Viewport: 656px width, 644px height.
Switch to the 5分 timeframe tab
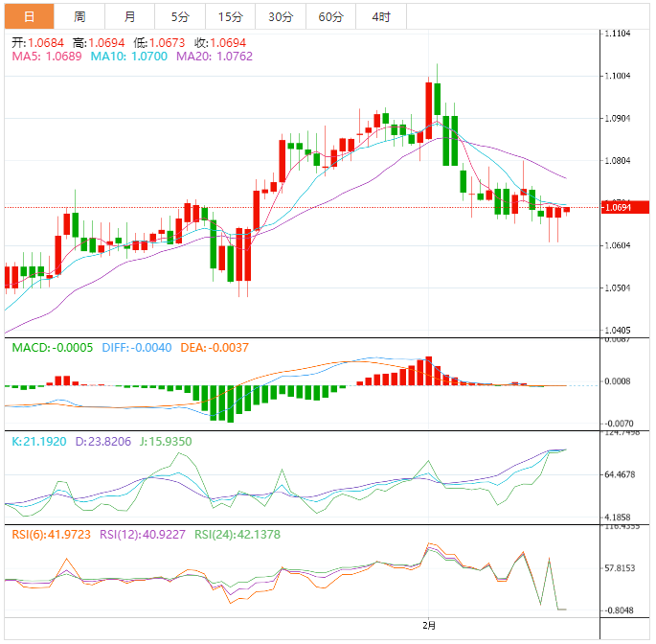[180, 16]
